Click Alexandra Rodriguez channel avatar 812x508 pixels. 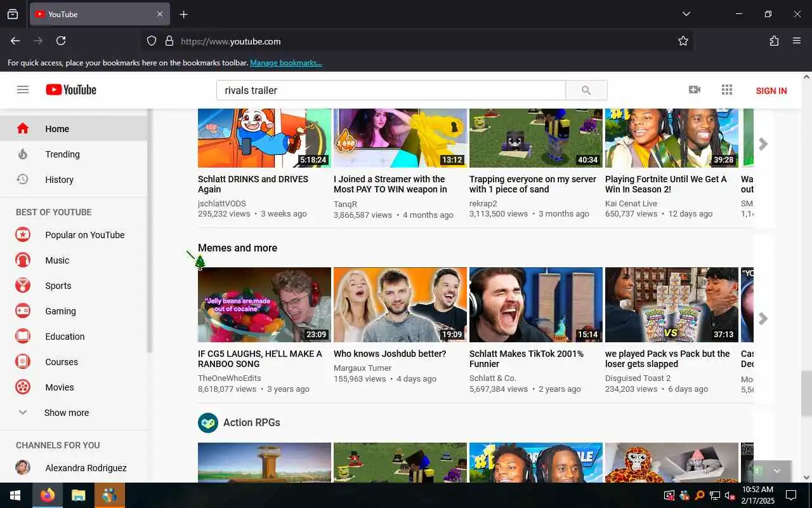23,467
